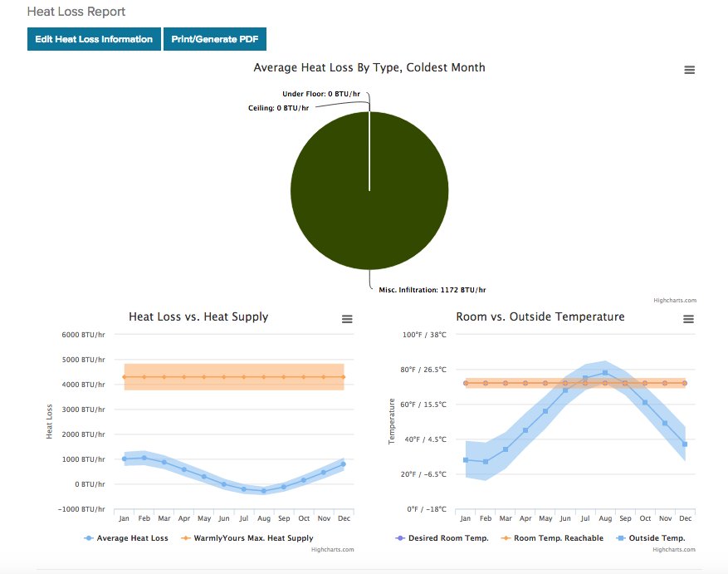The height and width of the screenshot is (574, 728).
Task: Select the August outside temperature data point
Action: 605,372
